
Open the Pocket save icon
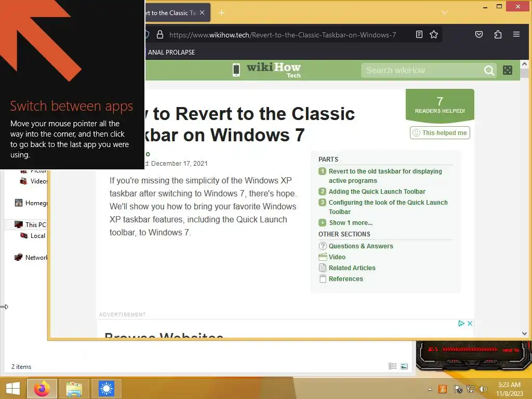pos(478,34)
